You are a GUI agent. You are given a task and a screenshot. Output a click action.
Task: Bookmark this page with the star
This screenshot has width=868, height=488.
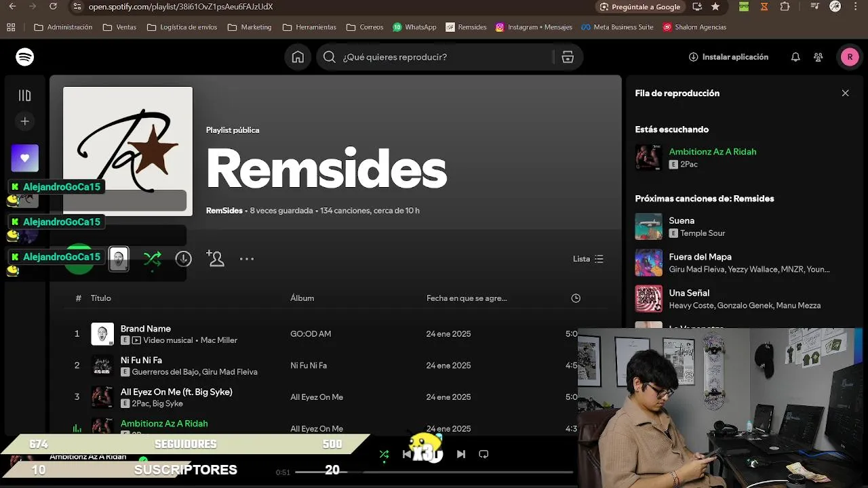click(x=715, y=7)
